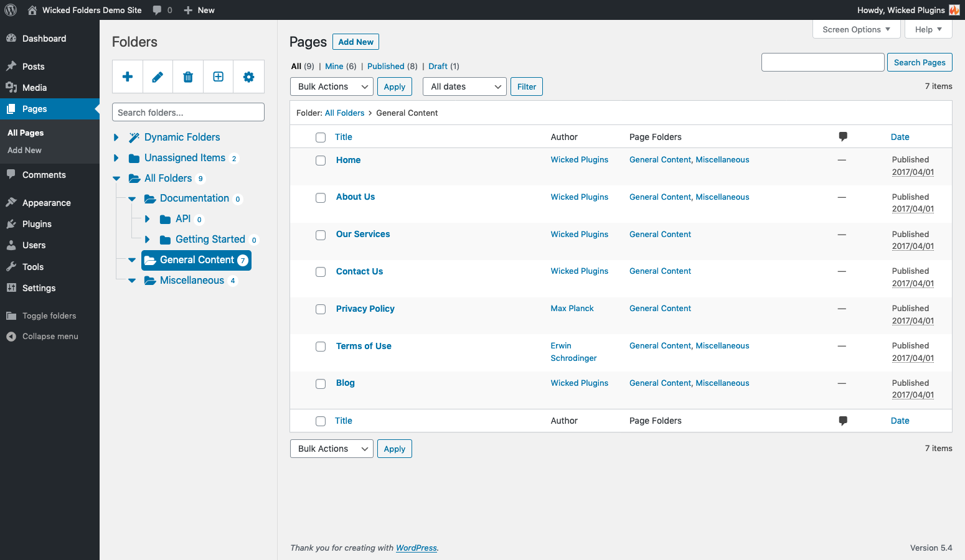The image size is (965, 560).
Task: Toggle the select-all checkbox in table header
Action: coord(321,138)
